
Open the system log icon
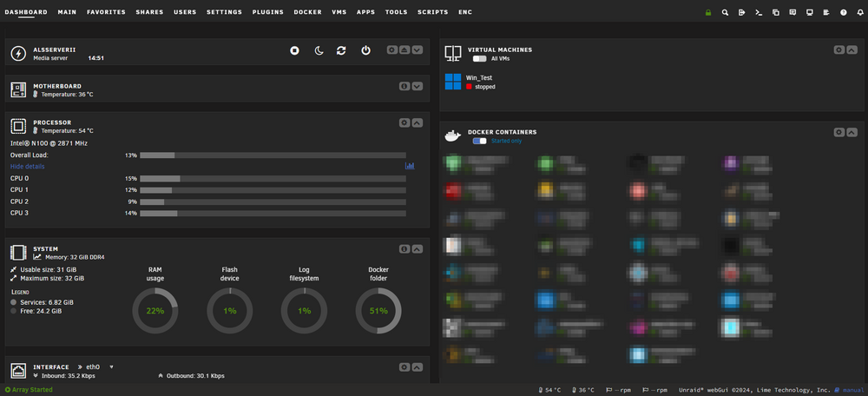pyautogui.click(x=826, y=12)
